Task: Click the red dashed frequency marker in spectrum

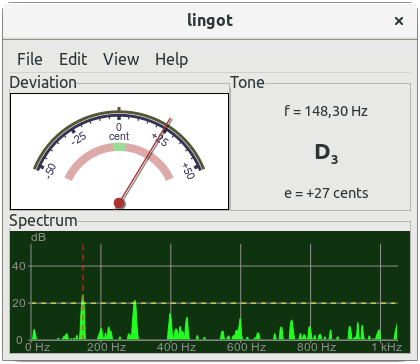Action: [x=83, y=292]
